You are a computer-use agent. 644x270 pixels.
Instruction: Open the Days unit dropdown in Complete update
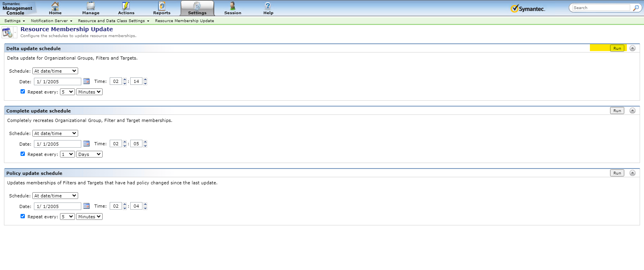(89, 154)
